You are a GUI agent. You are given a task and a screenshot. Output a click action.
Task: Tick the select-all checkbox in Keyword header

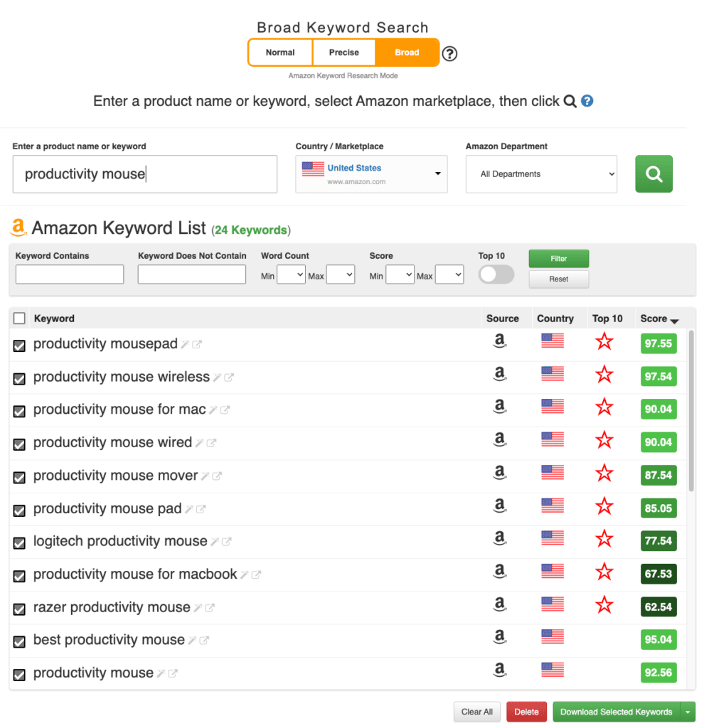[x=19, y=318]
